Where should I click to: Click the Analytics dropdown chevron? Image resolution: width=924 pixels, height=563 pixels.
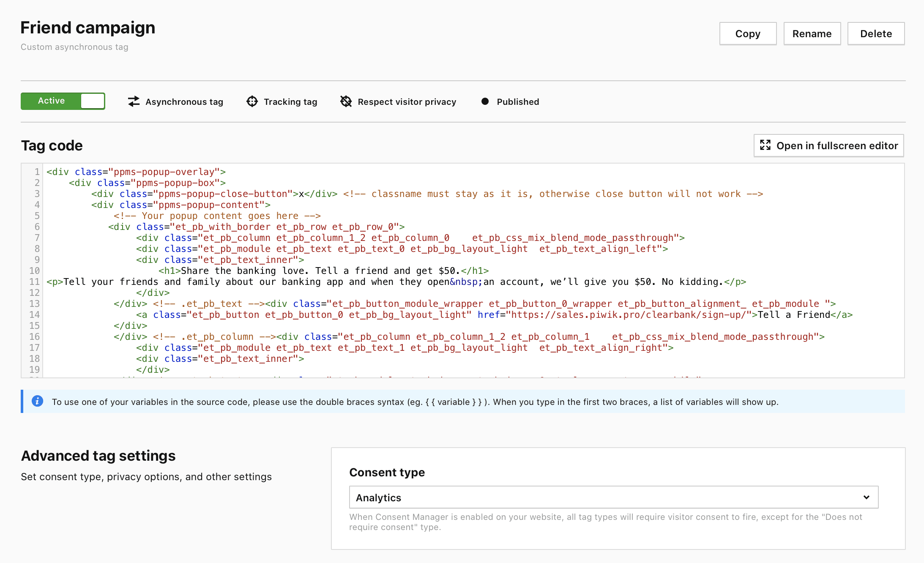click(866, 497)
